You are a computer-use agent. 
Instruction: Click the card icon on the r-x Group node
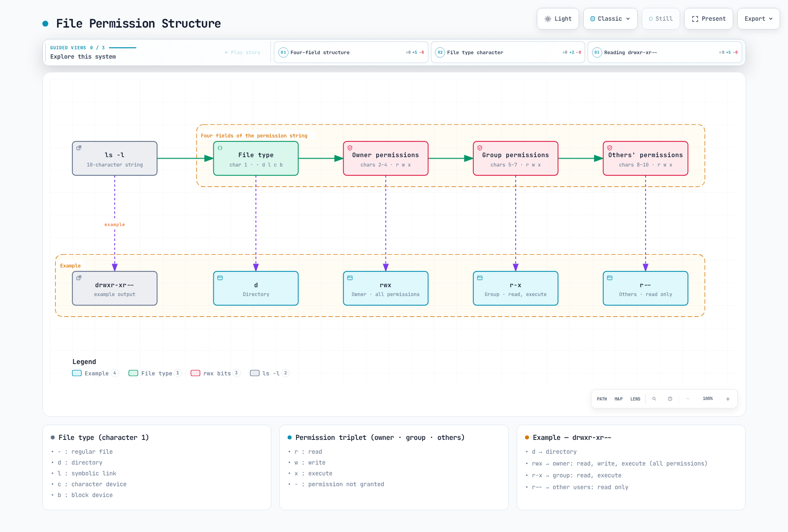click(x=480, y=278)
